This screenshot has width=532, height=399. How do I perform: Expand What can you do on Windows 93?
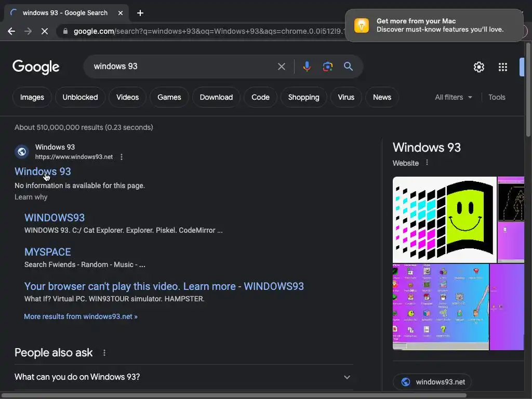[x=183, y=377]
